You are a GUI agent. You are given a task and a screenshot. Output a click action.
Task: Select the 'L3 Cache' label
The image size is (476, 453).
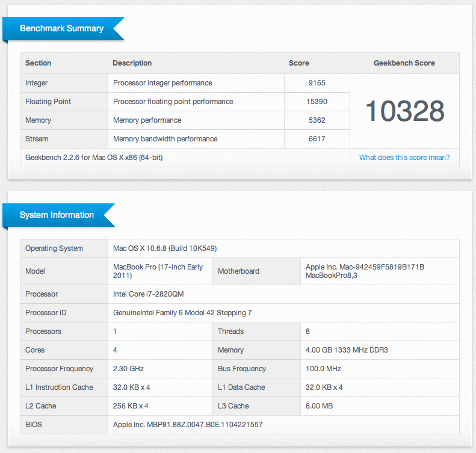(233, 406)
